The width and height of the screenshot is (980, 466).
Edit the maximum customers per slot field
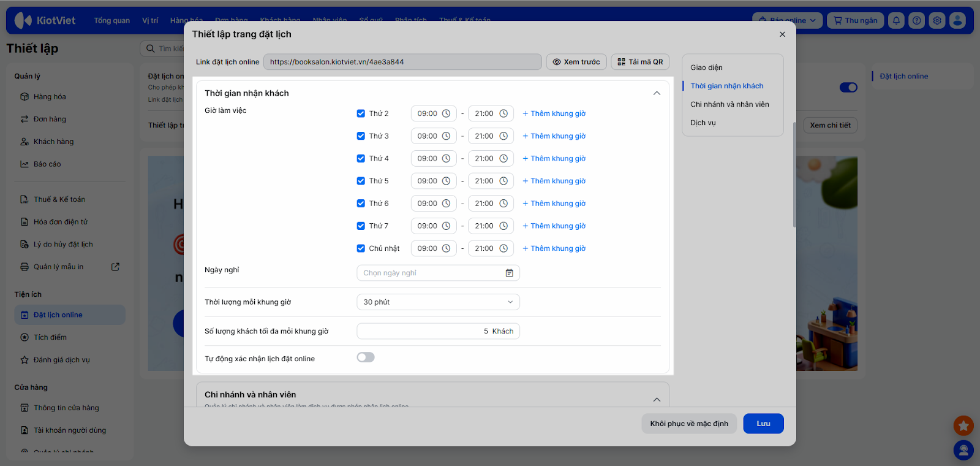(438, 331)
